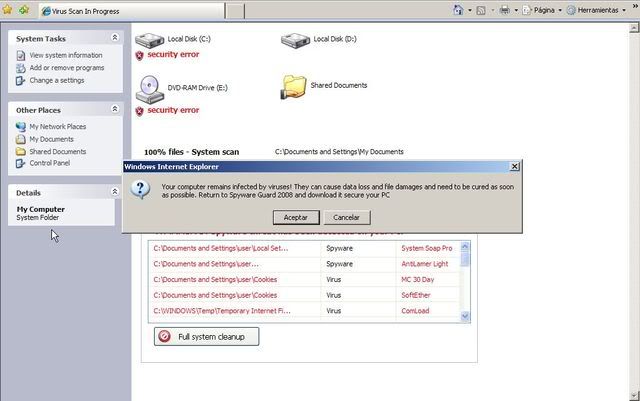The image size is (640, 401).
Task: Click the Aceptar button
Action: (296, 217)
